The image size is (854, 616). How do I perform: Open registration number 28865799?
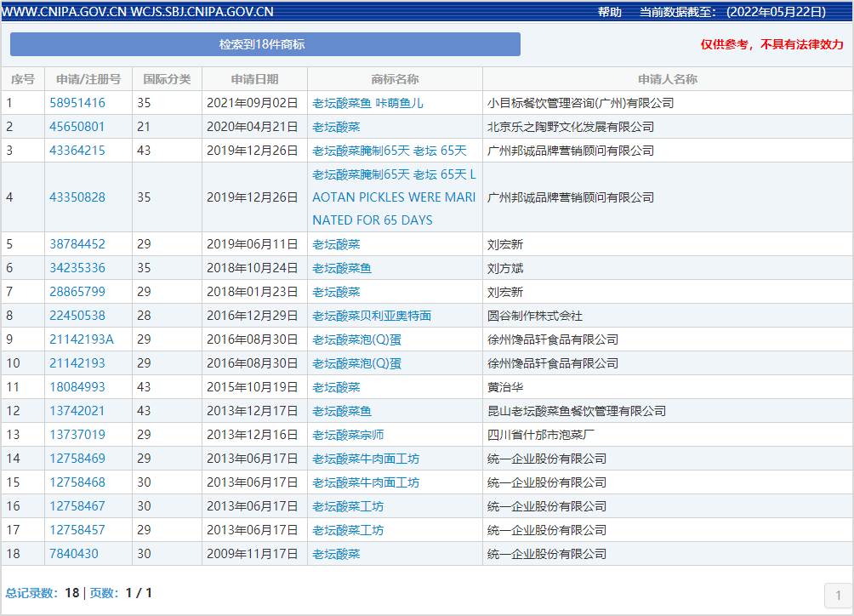77,292
